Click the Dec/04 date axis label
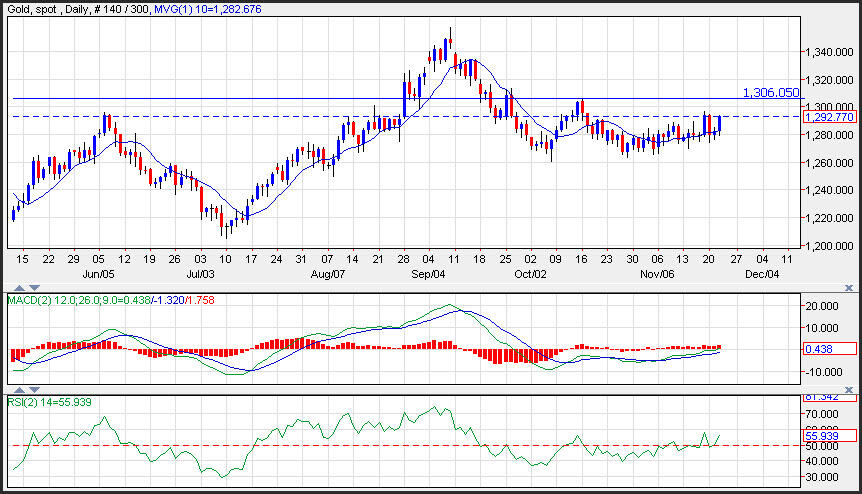The image size is (862, 494). point(763,272)
